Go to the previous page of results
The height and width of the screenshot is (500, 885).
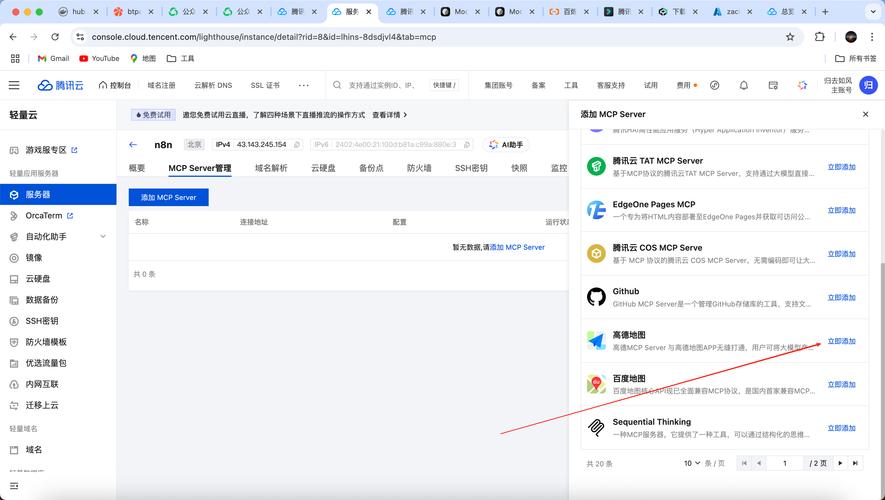coord(759,463)
